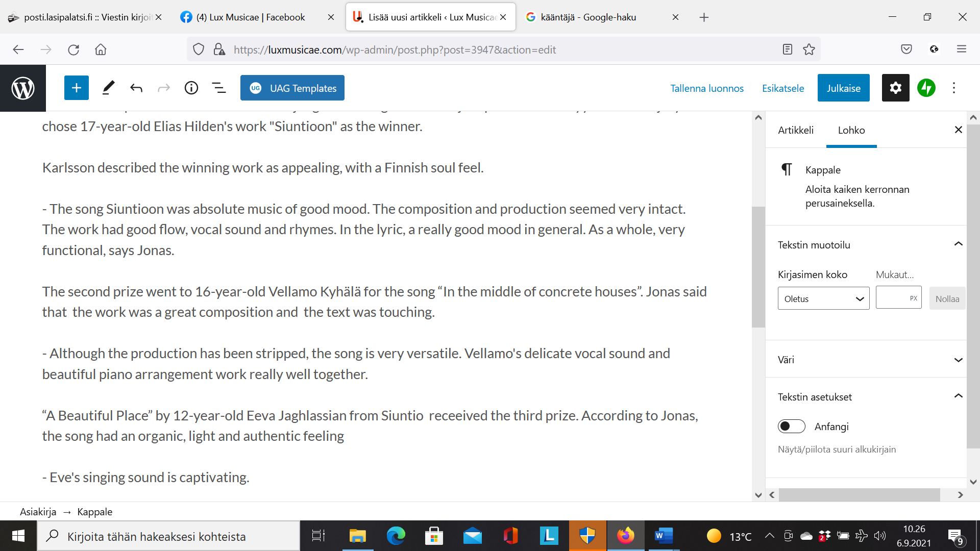Image resolution: width=980 pixels, height=551 pixels.
Task: Collapse the Tekstin asetukset section
Action: point(958,396)
